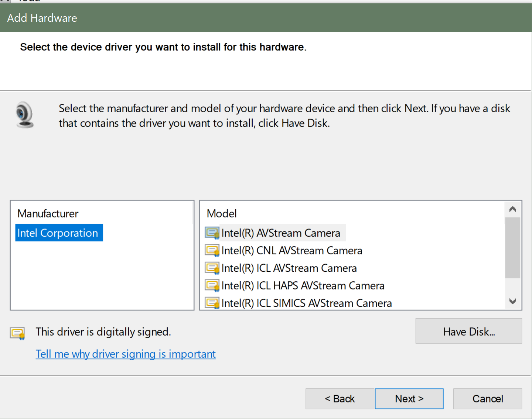Click the Intel(R) AVStream Camera driver icon

pos(212,233)
